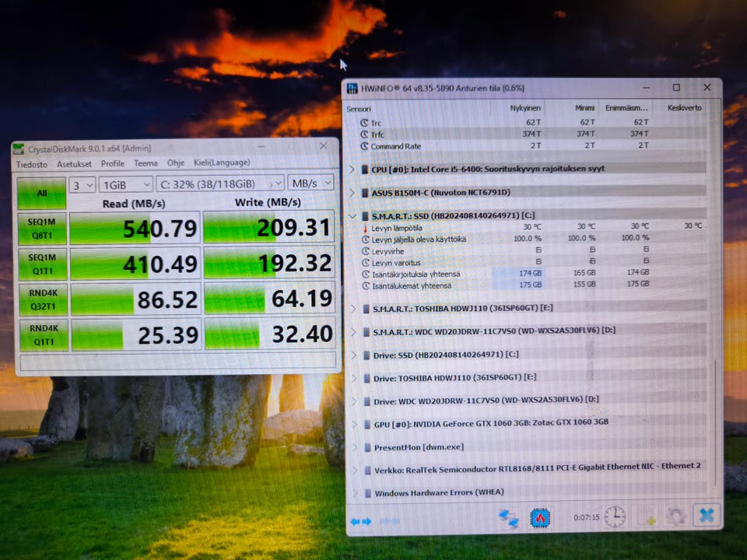The height and width of the screenshot is (560, 747).
Task: Reset timers with the clock icon
Action: coord(615,516)
